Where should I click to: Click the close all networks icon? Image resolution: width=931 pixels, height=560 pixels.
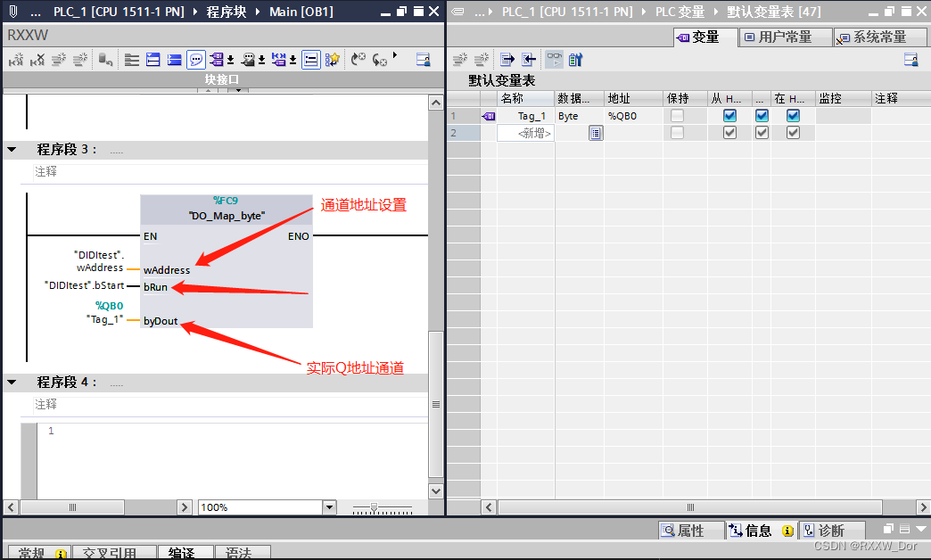tap(175, 60)
